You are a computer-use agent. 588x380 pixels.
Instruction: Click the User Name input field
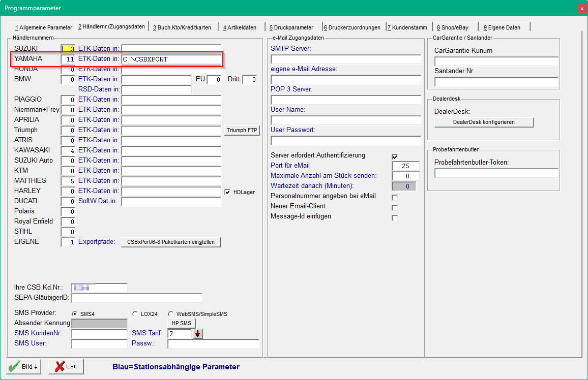346,120
